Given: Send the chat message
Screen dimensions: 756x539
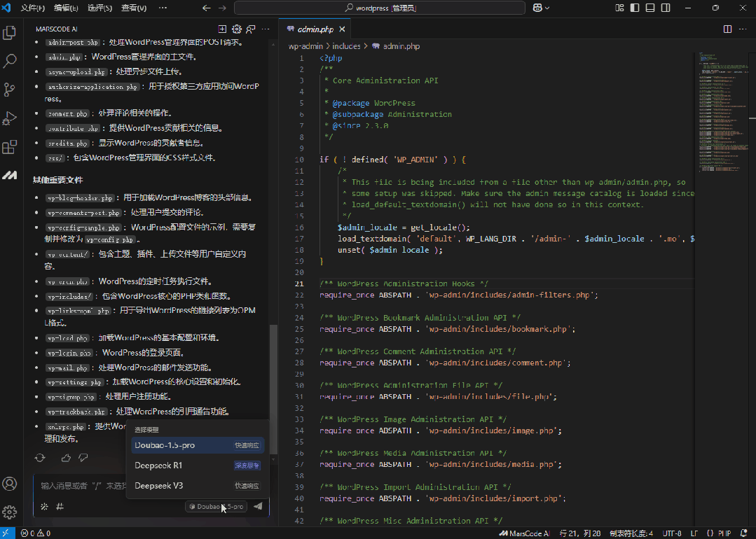Looking at the screenshot, I should point(258,506).
